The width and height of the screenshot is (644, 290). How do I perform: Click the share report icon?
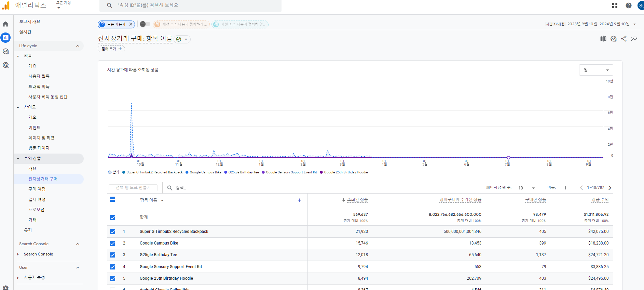[624, 39]
